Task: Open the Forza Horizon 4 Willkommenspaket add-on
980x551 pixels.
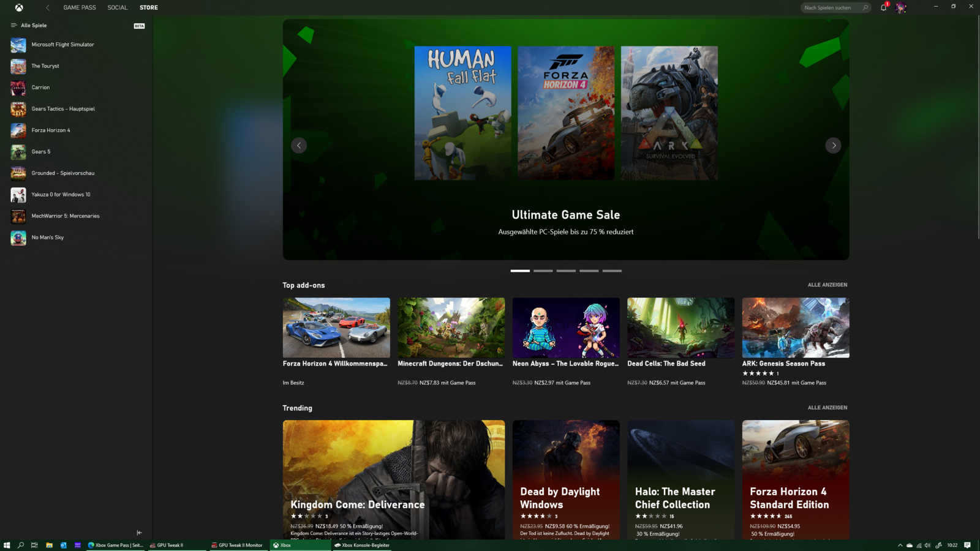Action: 336,342
